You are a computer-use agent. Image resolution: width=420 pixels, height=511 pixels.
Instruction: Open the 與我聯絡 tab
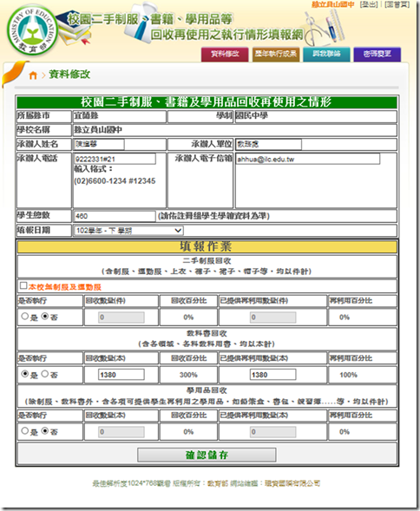coord(326,54)
